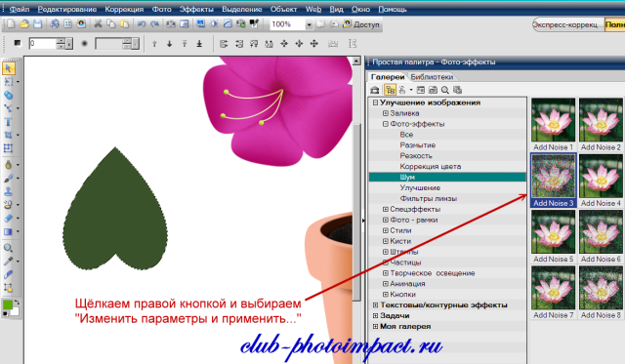Swap foreground and background colors
The width and height of the screenshot is (625, 364).
click(x=17, y=303)
